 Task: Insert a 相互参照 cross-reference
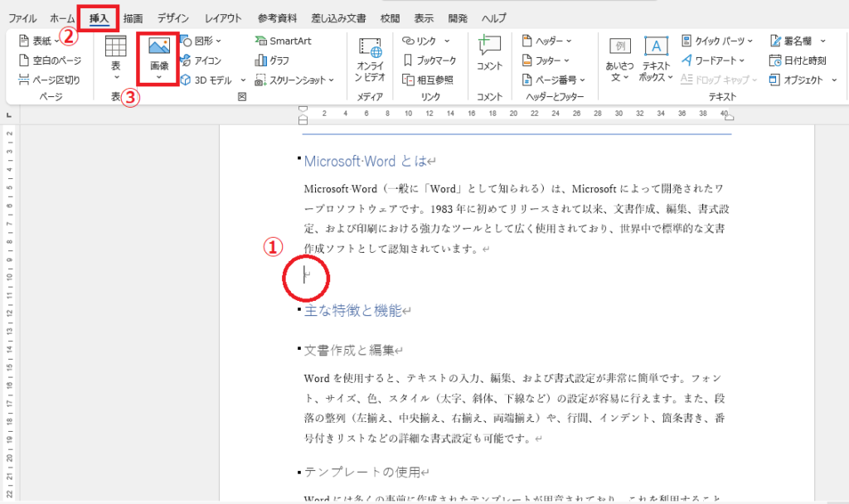pos(428,80)
